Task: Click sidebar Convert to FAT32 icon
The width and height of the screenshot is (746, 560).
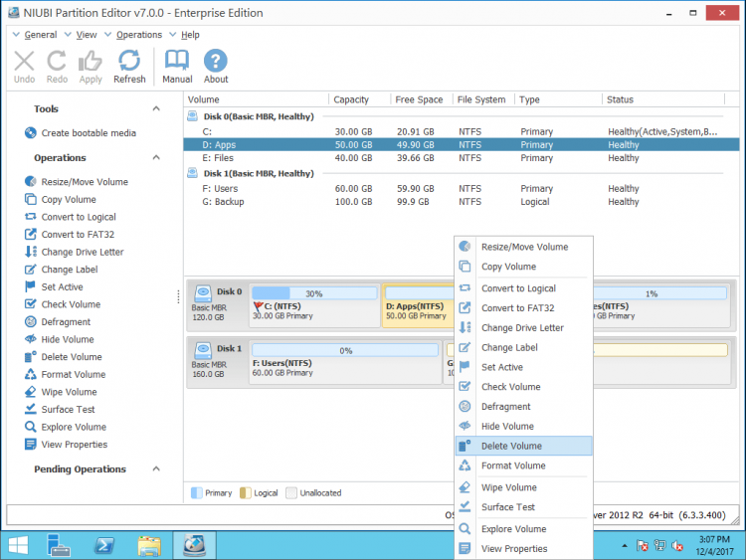Action: [31, 234]
